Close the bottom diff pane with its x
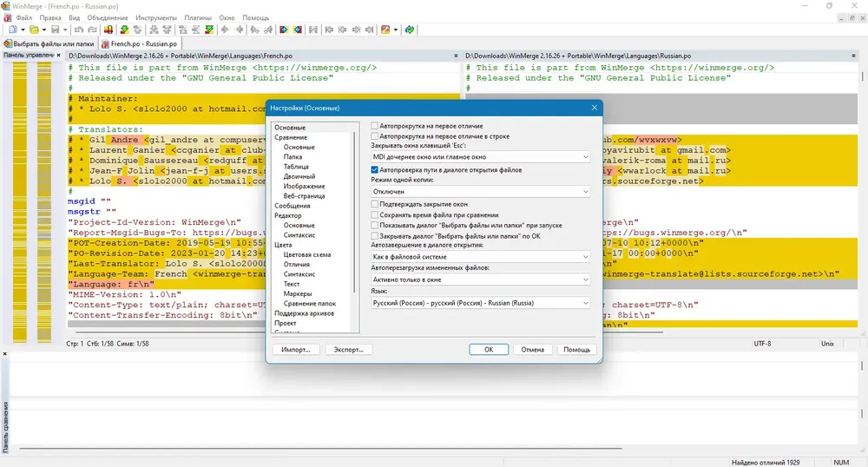This screenshot has height=467, width=868. coord(5,353)
